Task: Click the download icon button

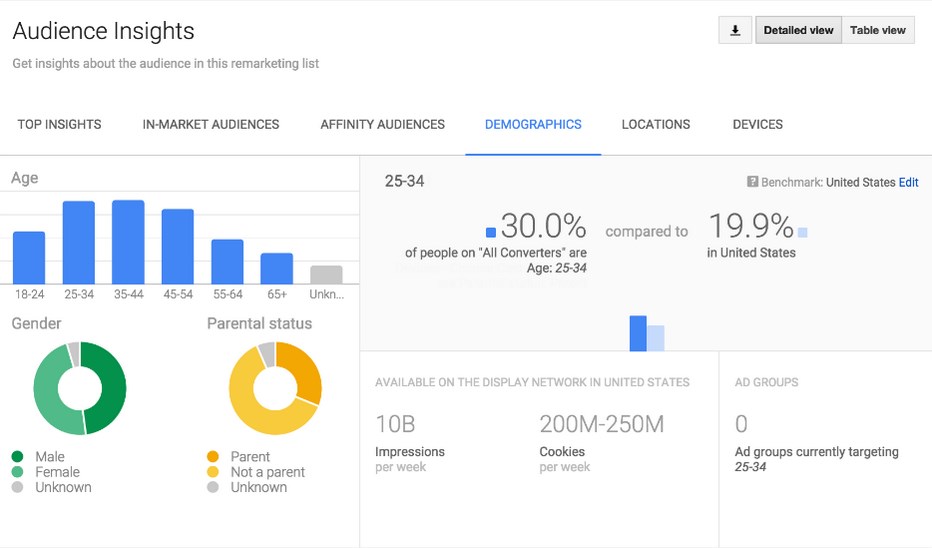Action: (735, 30)
